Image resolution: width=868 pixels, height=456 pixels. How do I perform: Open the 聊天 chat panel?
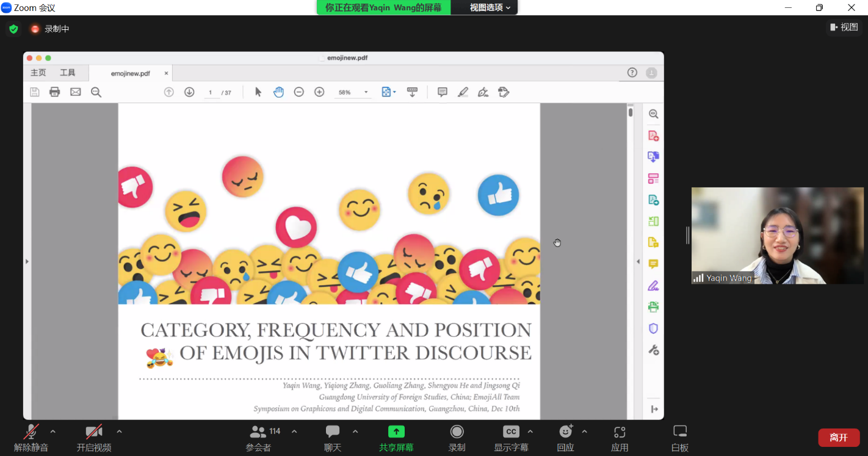tap(333, 438)
